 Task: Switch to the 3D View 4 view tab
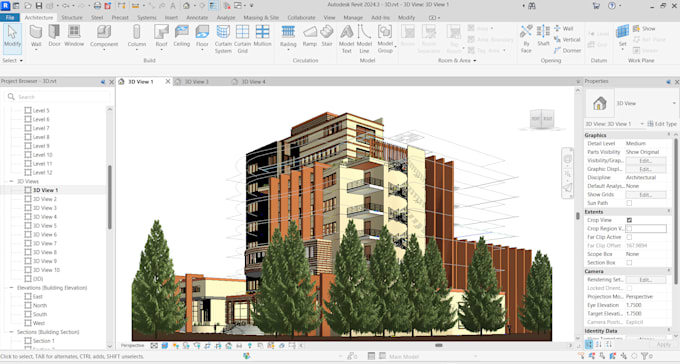[x=253, y=82]
